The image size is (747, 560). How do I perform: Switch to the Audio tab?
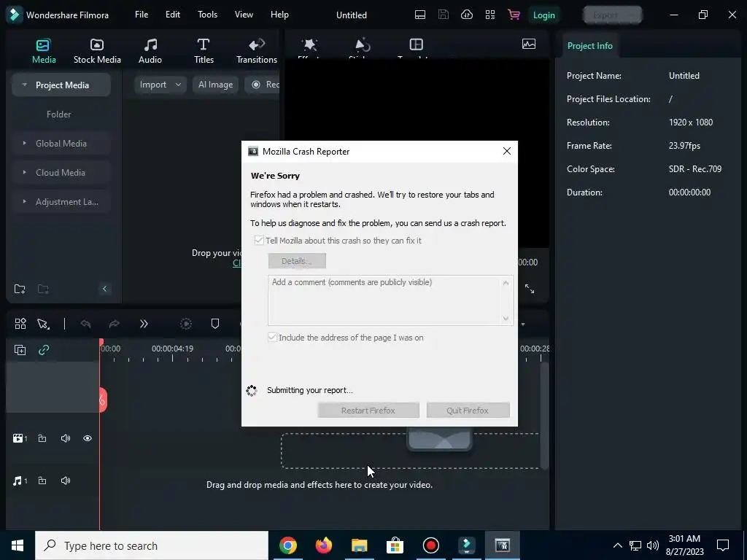pyautogui.click(x=150, y=51)
